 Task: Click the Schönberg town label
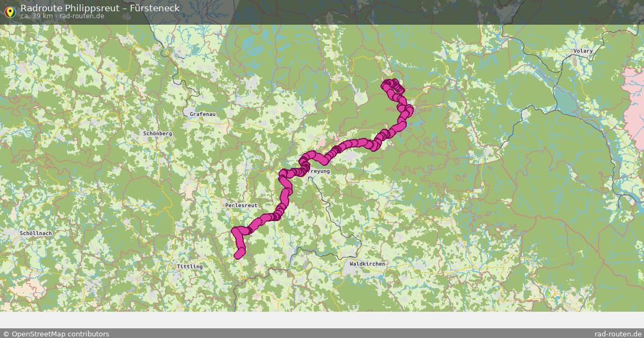pyautogui.click(x=158, y=133)
